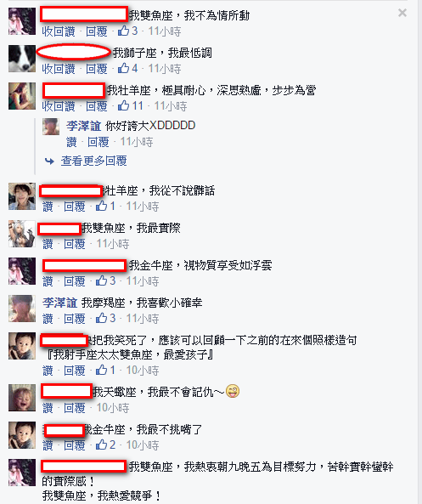Click the tongue-out emoji in the 天蠍座 comment
The width and height of the screenshot is (422, 504).
pyautogui.click(x=233, y=392)
